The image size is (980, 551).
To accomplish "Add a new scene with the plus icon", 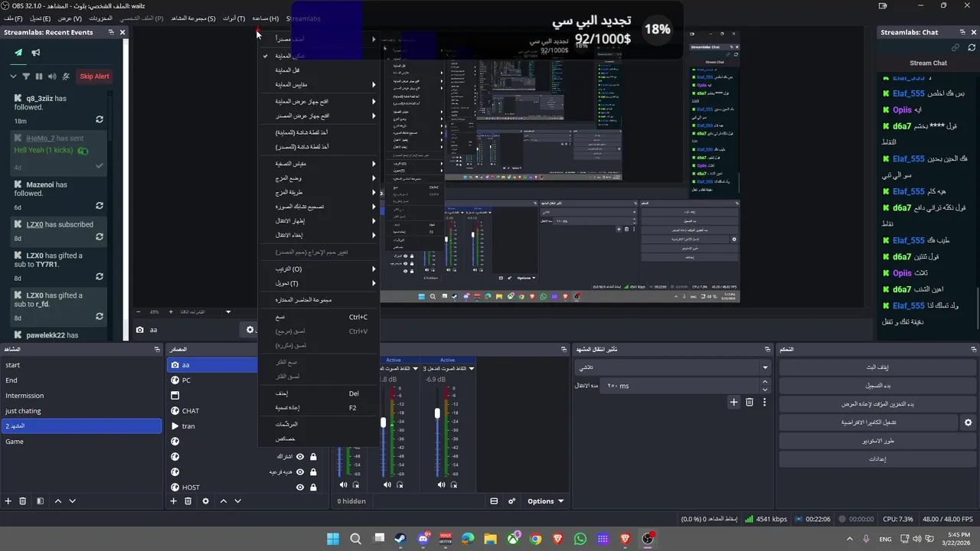I will point(8,501).
